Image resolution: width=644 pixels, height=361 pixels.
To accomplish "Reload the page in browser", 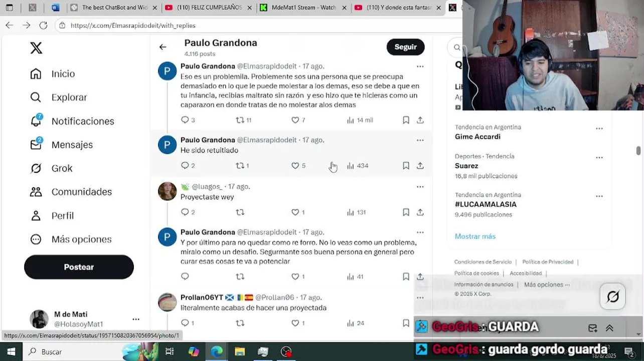I will click(x=43, y=25).
